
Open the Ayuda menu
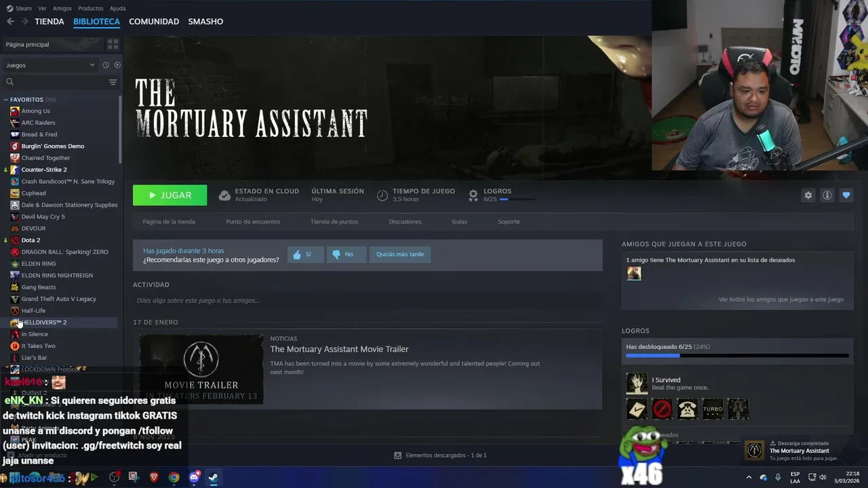click(117, 8)
